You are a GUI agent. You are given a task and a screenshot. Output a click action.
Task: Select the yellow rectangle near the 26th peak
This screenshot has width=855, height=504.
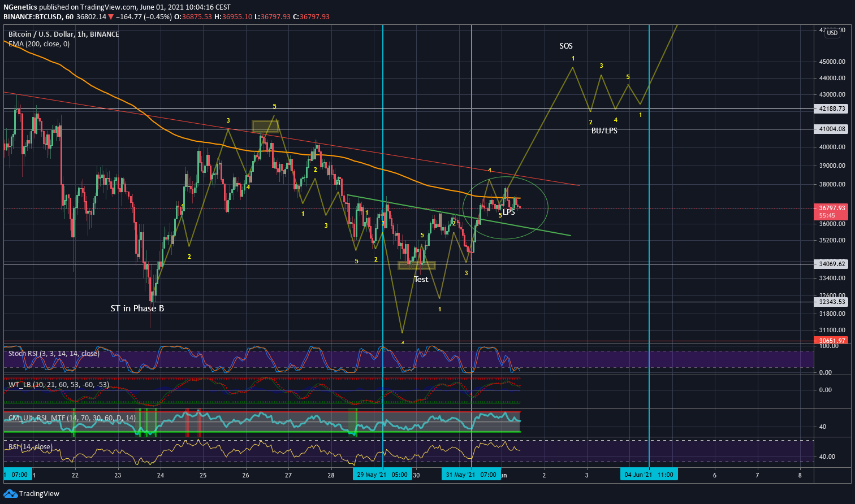265,127
